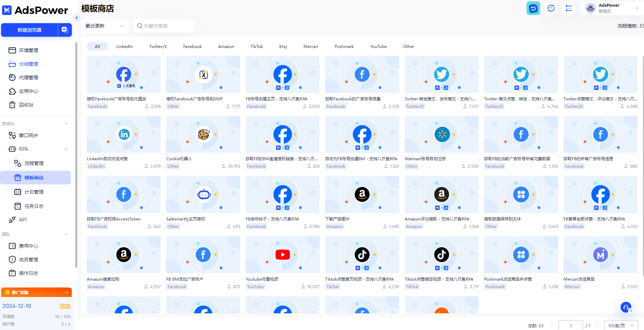This screenshot has height=330, width=644.
Task: Open the 100条/页 page size dropdown
Action: click(x=621, y=326)
